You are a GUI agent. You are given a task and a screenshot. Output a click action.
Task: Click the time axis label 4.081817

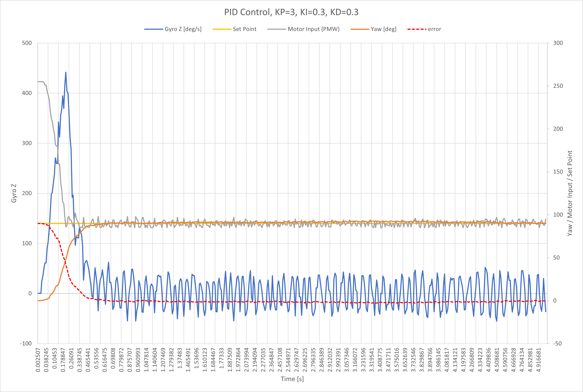(447, 360)
